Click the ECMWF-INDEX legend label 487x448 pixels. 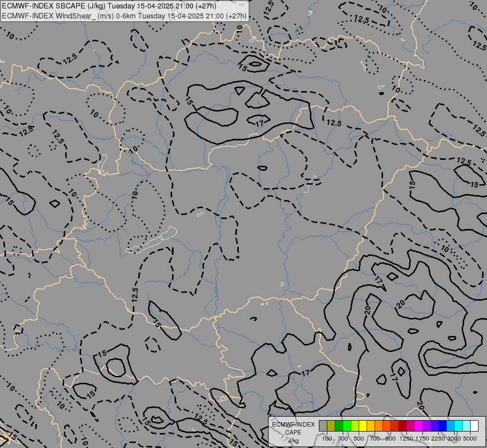(x=293, y=425)
